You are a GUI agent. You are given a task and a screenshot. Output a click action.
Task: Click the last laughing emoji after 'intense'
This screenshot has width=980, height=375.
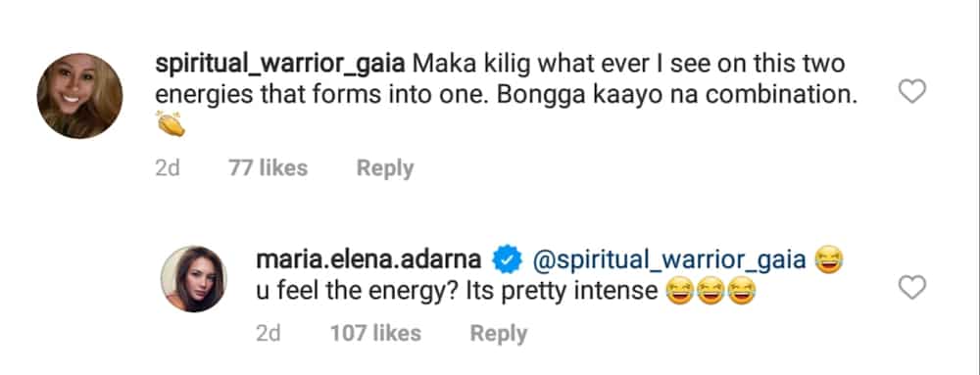(x=742, y=292)
